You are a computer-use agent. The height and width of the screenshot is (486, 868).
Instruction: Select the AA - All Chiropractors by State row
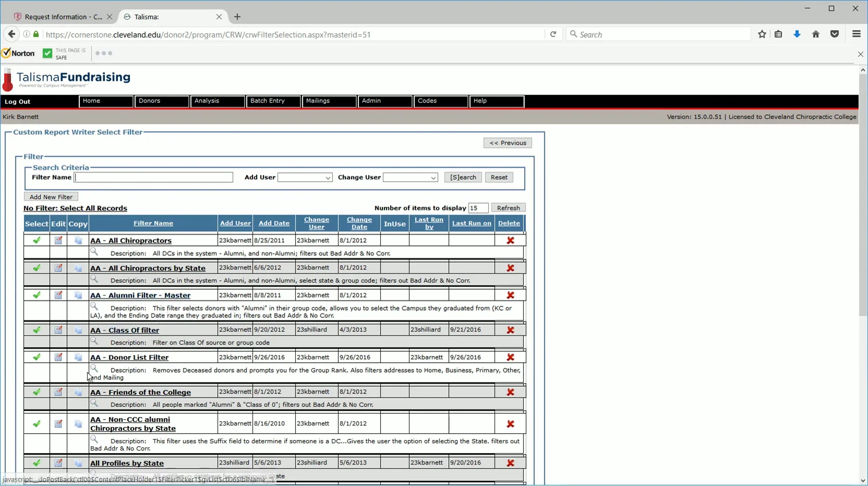tap(35, 268)
